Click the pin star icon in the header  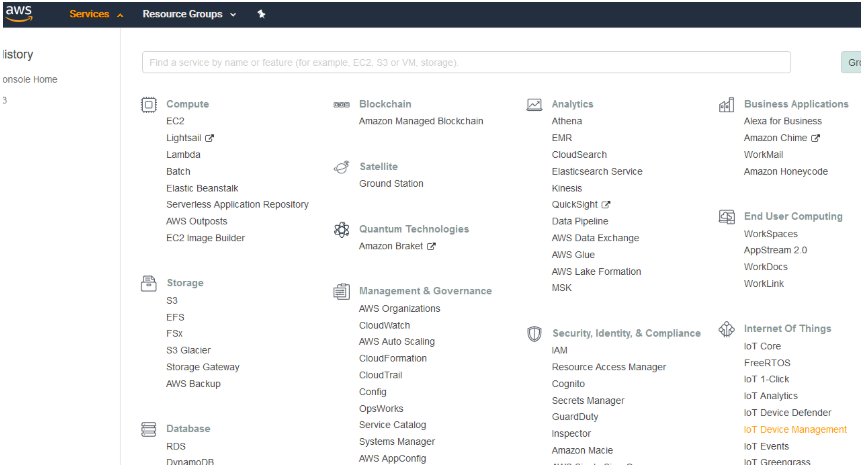[x=261, y=14]
